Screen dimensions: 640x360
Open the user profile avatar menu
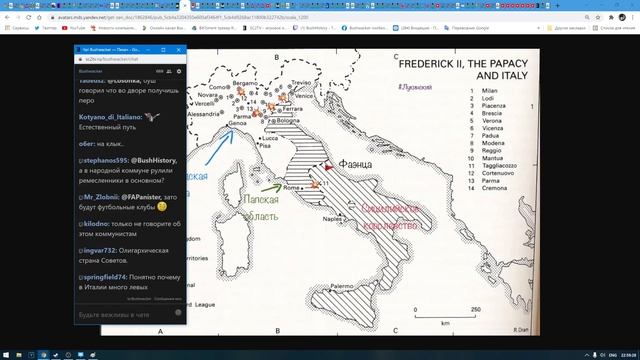tap(622, 18)
